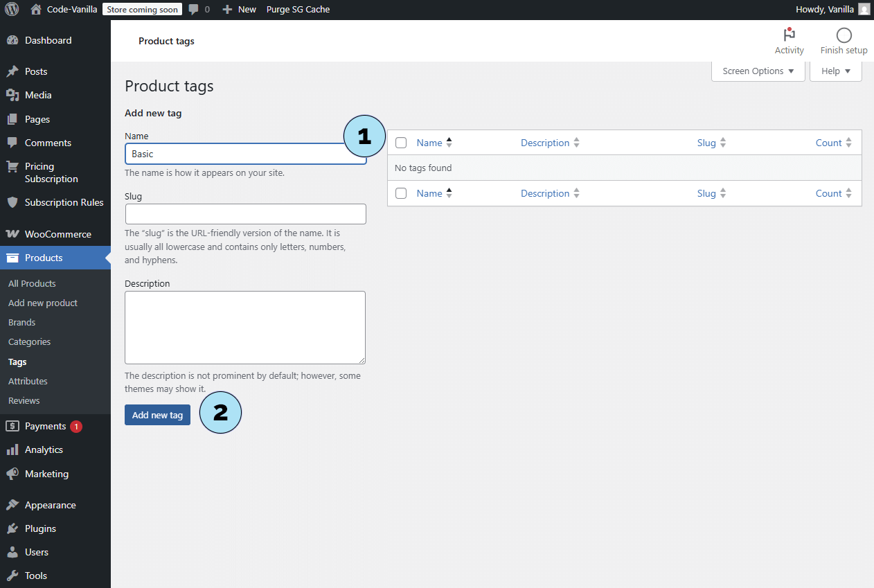Viewport: 874px width, 588px height.
Task: Open the Categories submenu item
Action: tap(29, 341)
